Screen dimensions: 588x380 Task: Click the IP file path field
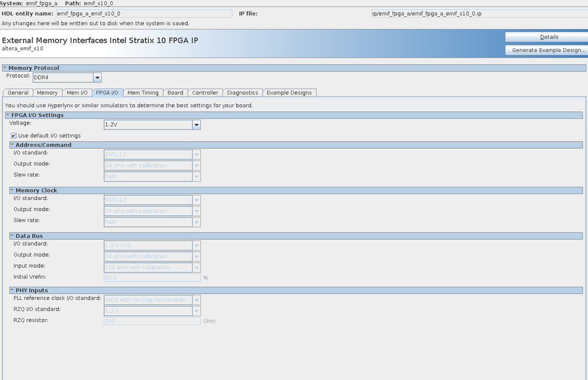480,14
